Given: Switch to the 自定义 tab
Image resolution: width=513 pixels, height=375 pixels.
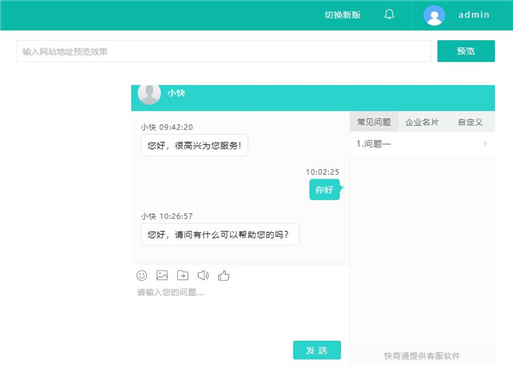Looking at the screenshot, I should (x=470, y=122).
